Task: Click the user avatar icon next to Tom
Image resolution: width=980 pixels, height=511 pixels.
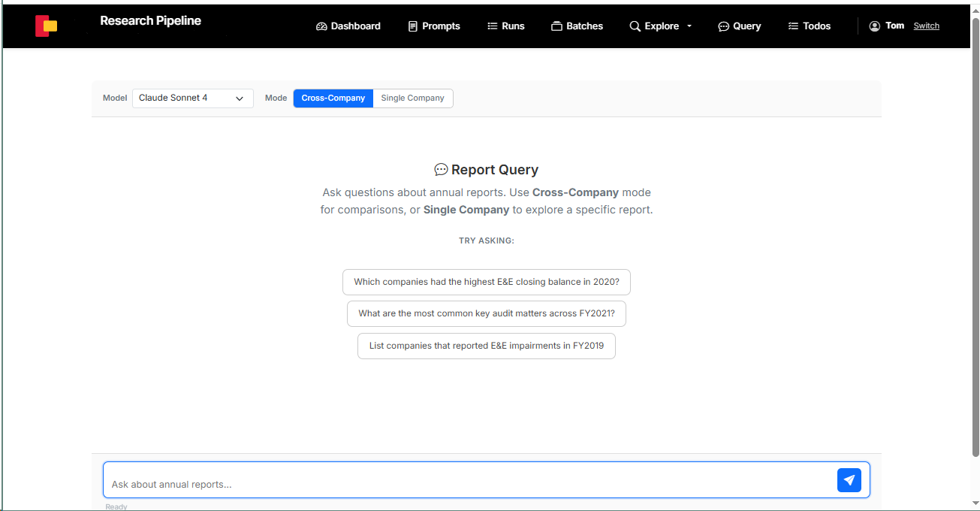Action: [x=874, y=26]
